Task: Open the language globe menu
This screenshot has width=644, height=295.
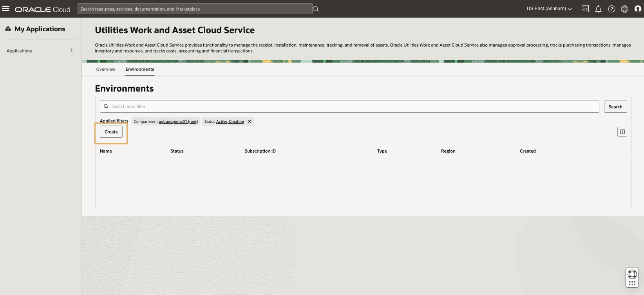Action: coord(625,9)
